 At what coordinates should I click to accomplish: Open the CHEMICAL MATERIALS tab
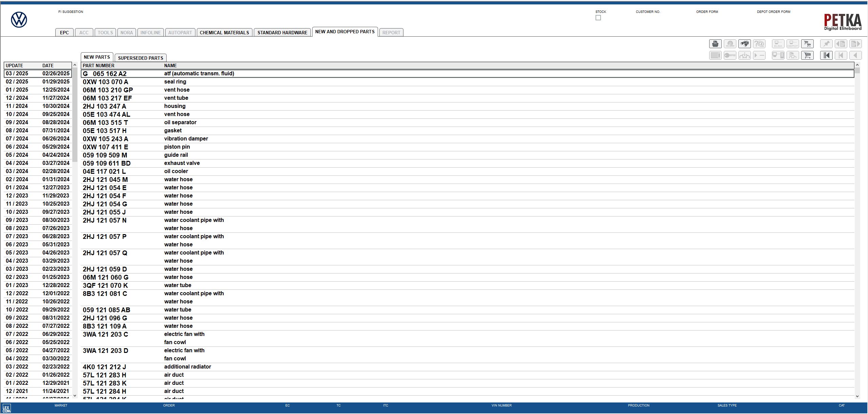[224, 33]
